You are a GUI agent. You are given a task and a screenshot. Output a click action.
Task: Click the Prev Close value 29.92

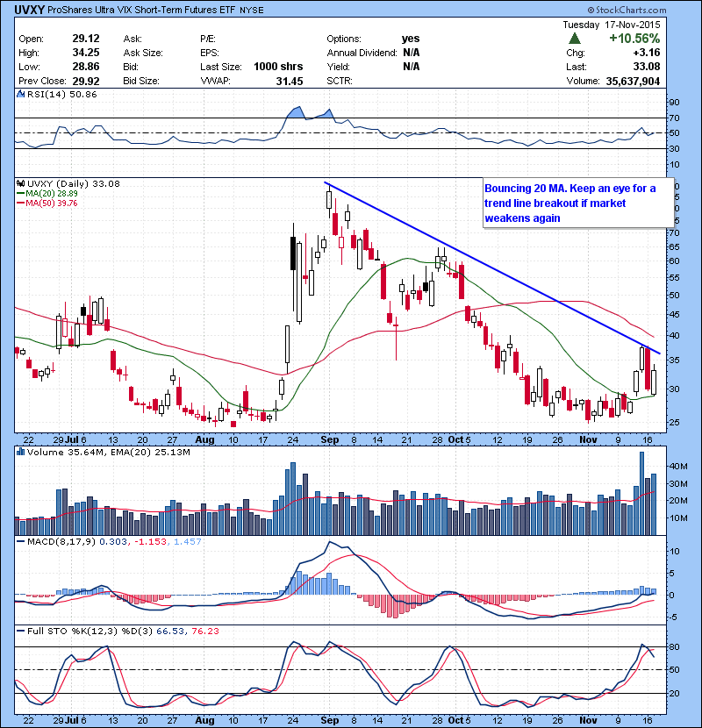86,81
